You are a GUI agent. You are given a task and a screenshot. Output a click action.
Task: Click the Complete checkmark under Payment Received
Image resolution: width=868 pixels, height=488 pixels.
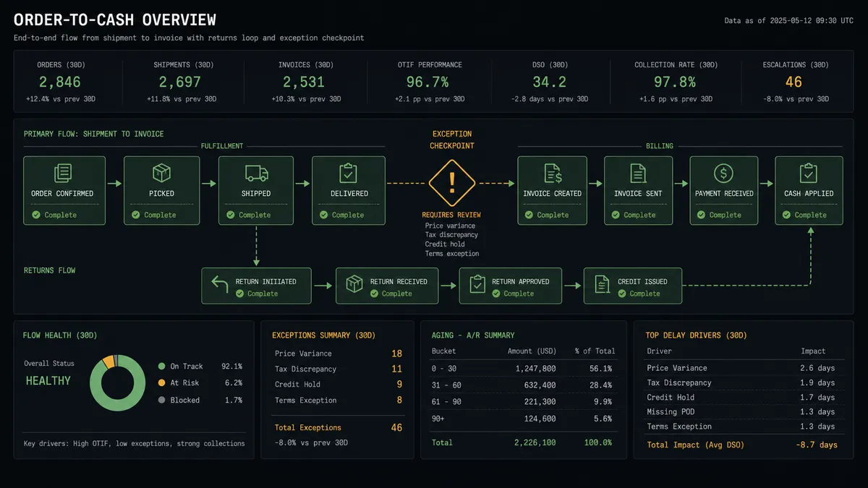[x=700, y=215]
